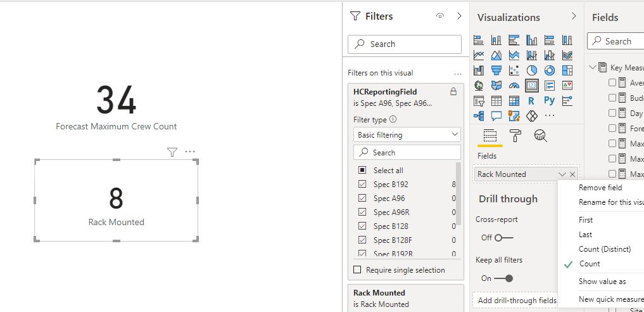The height and width of the screenshot is (312, 644).
Task: Select the Key influencers visual
Action: coord(567,101)
